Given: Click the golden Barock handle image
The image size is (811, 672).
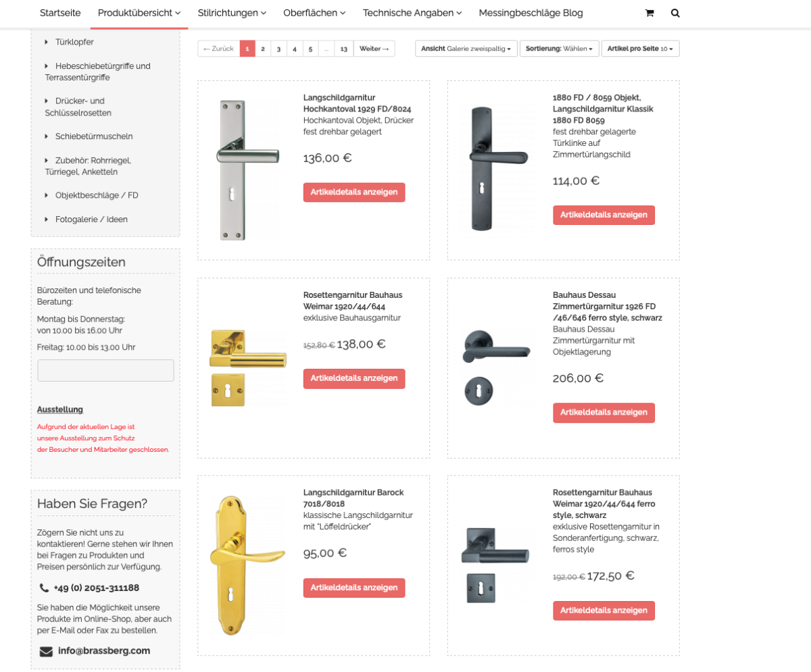Looking at the screenshot, I should (x=247, y=565).
